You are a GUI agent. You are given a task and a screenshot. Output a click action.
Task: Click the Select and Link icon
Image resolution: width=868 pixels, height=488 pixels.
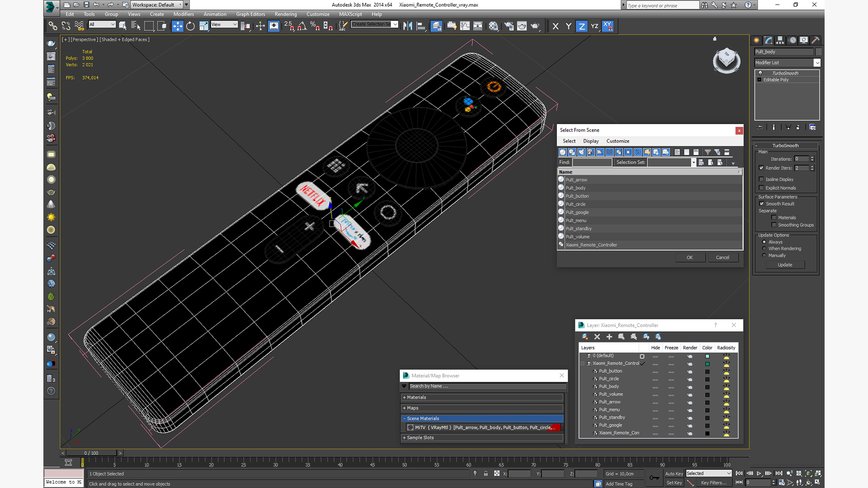(53, 26)
